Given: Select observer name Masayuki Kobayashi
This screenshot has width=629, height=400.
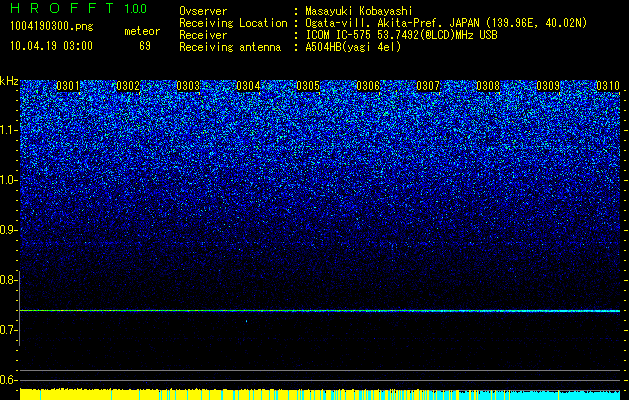Looking at the screenshot, I should (x=359, y=11).
